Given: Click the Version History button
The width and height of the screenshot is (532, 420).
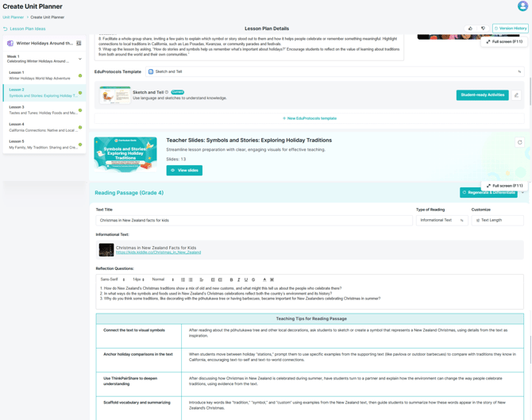Looking at the screenshot, I should (x=510, y=29).
